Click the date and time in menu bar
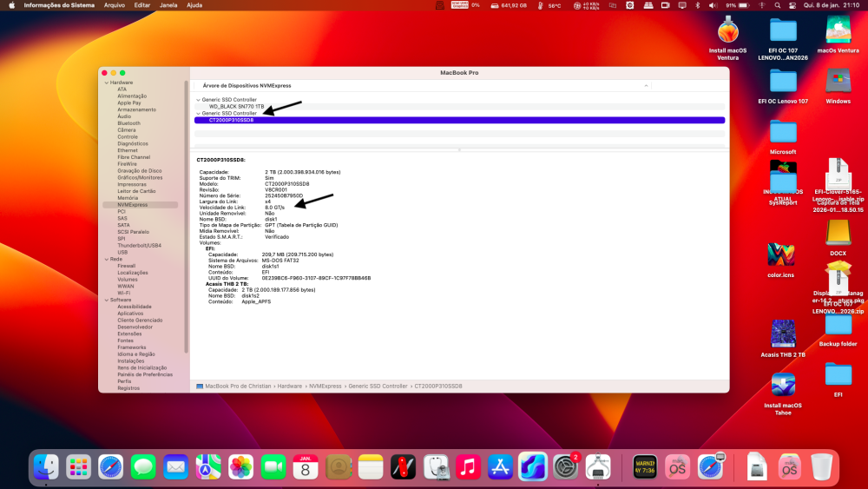 click(x=832, y=5)
